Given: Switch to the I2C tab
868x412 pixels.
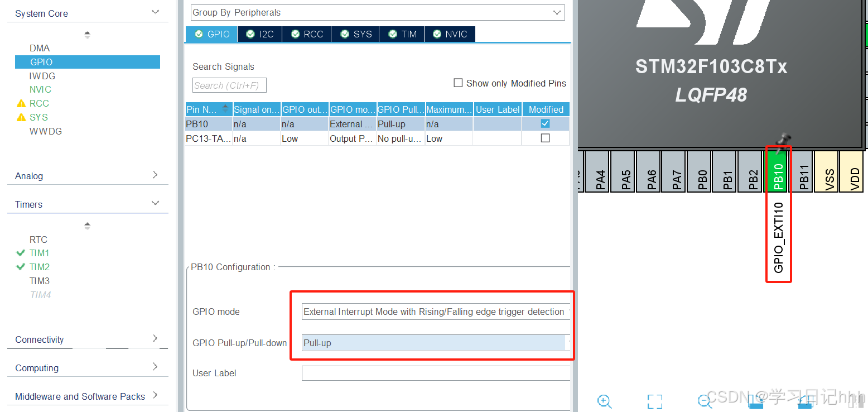Looking at the screenshot, I should click(260, 34).
